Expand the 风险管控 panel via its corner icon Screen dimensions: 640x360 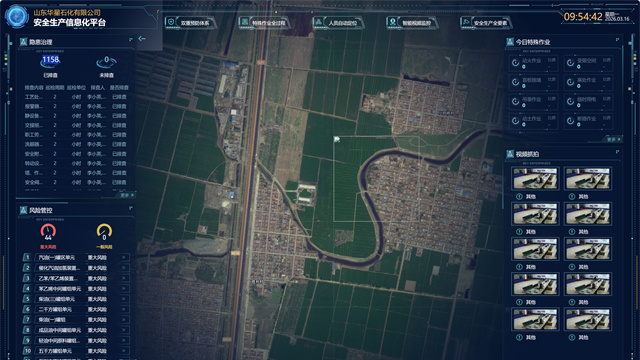(x=131, y=208)
